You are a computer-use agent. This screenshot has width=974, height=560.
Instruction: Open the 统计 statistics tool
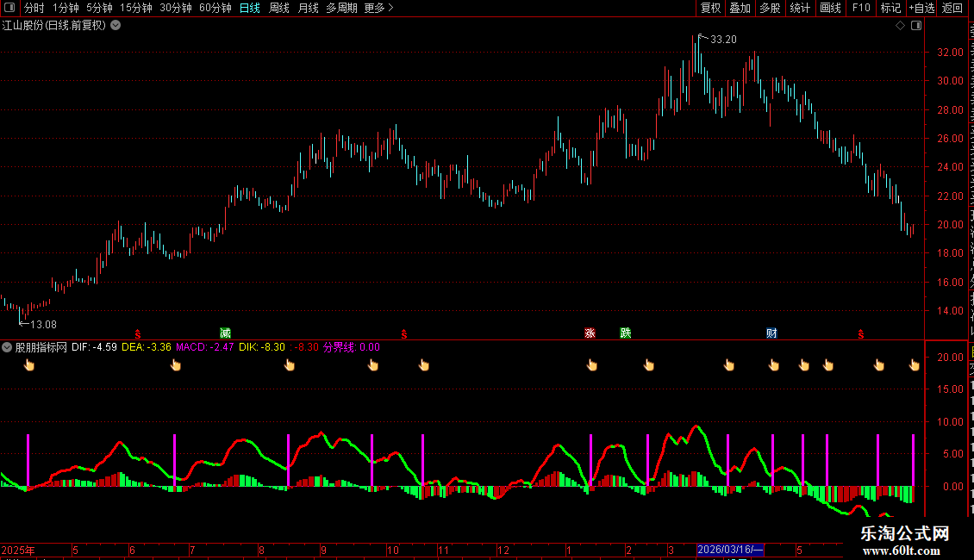800,8
